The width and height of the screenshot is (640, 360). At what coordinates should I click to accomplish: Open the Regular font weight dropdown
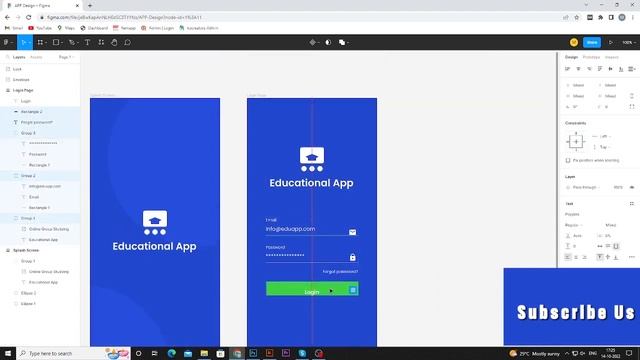(573, 225)
